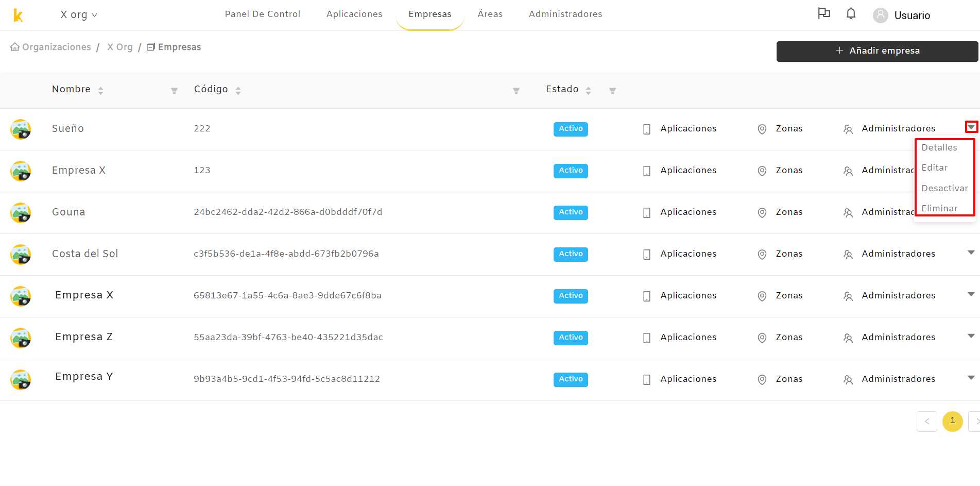The height and width of the screenshot is (486, 980).
Task: Open Zonas for code 123 row
Action: [x=780, y=171]
